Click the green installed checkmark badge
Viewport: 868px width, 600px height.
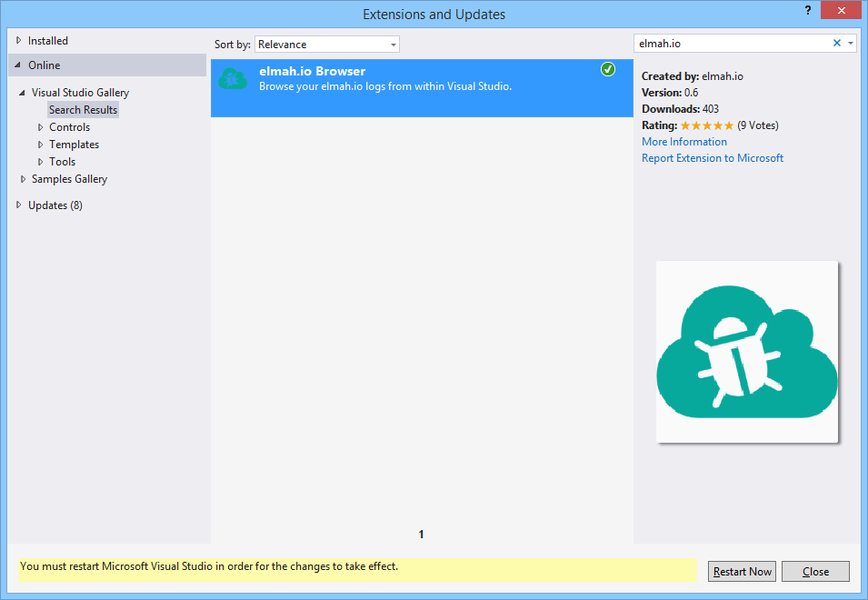[x=607, y=68]
